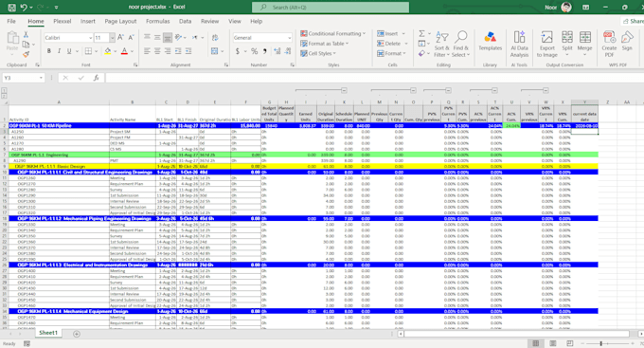Image resolution: width=644 pixels, height=348 pixels.
Task: Switch to the Page Layout tab
Action: (120, 21)
